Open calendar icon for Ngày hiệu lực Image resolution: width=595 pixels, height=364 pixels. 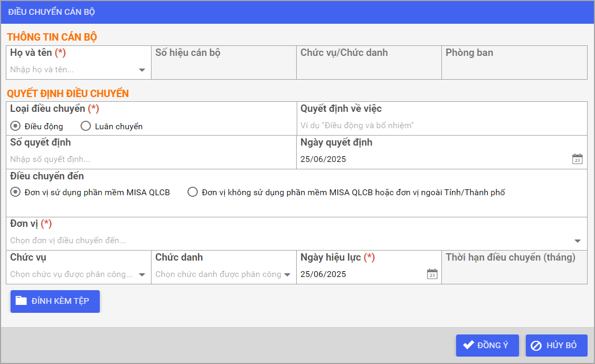(x=432, y=274)
